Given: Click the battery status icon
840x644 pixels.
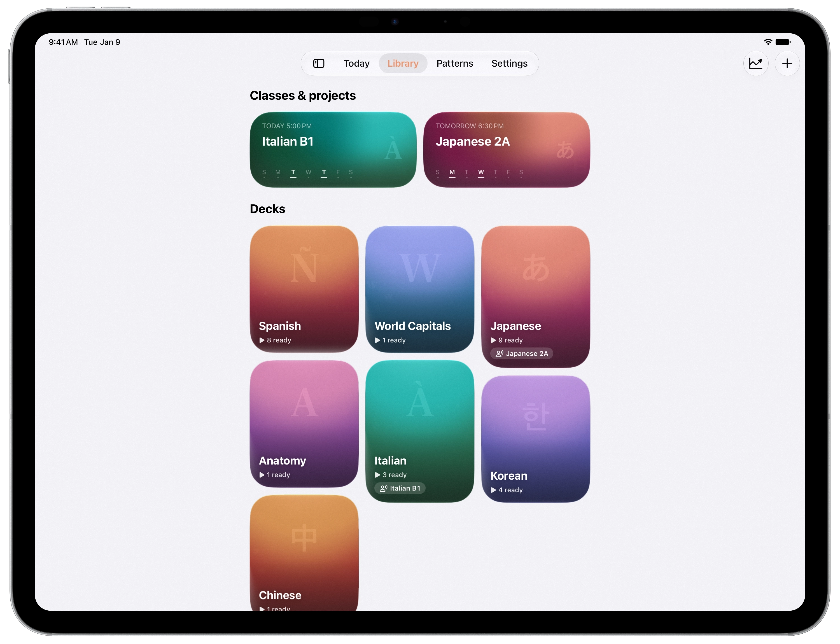Looking at the screenshot, I should point(783,42).
